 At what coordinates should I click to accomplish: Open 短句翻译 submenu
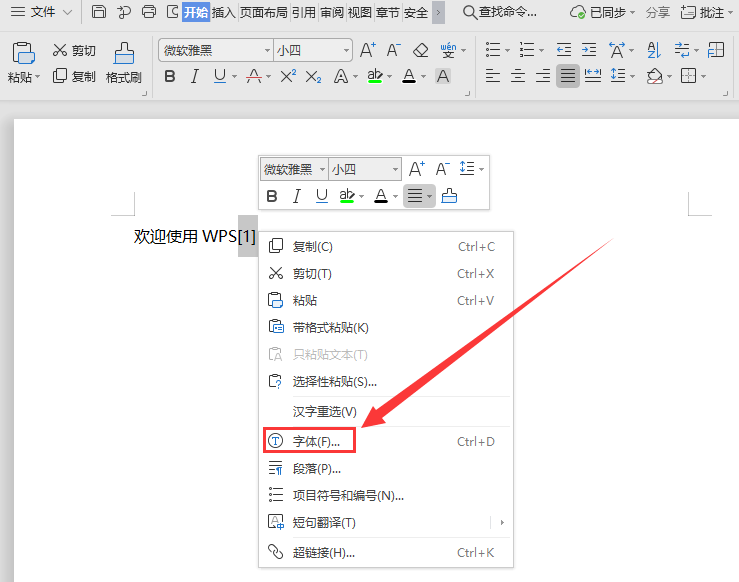(x=386, y=522)
